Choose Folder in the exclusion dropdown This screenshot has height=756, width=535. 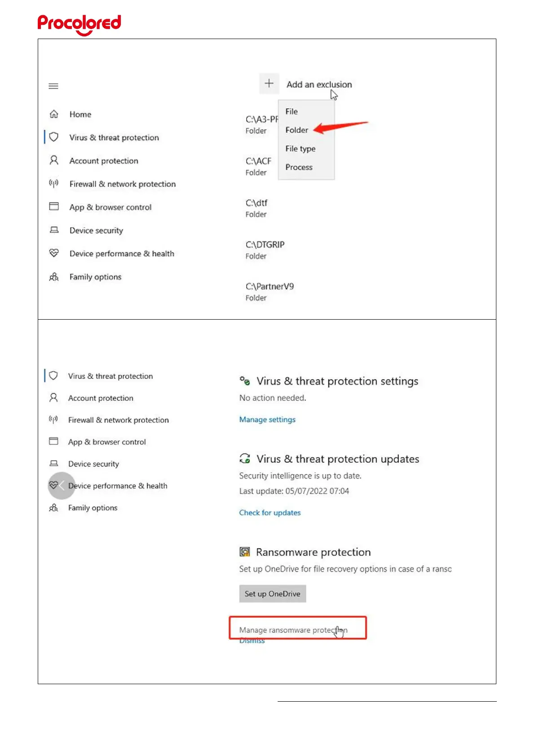297,130
